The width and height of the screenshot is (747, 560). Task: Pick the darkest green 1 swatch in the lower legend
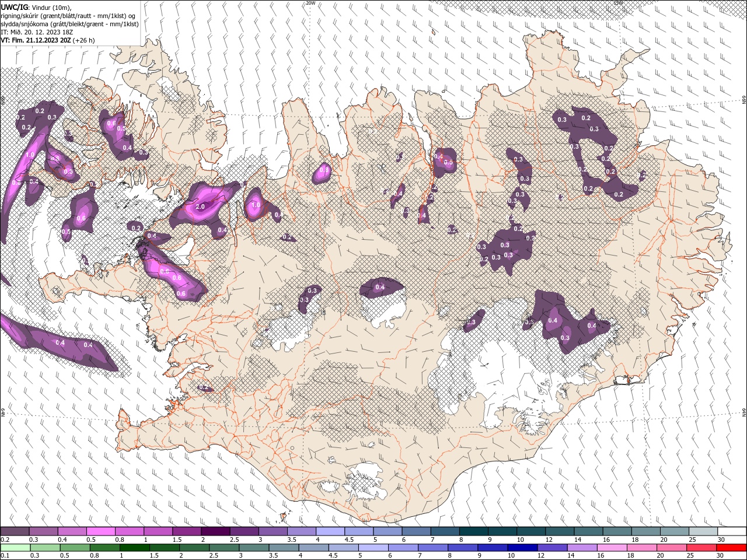pos(135,548)
